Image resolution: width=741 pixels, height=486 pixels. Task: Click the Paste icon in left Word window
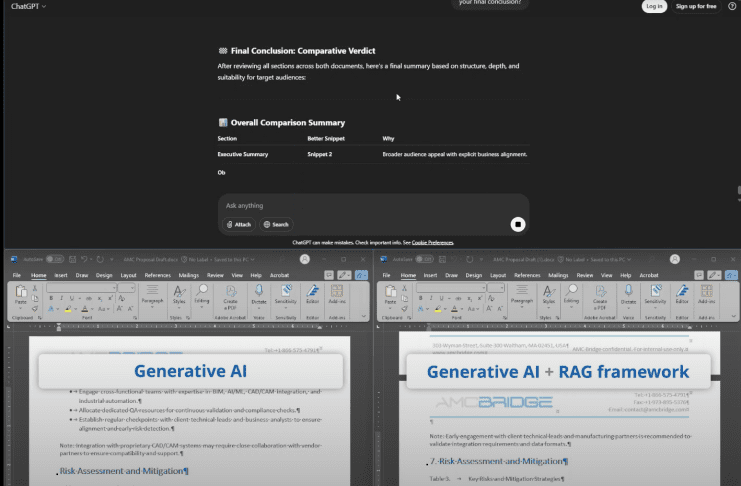(20, 294)
